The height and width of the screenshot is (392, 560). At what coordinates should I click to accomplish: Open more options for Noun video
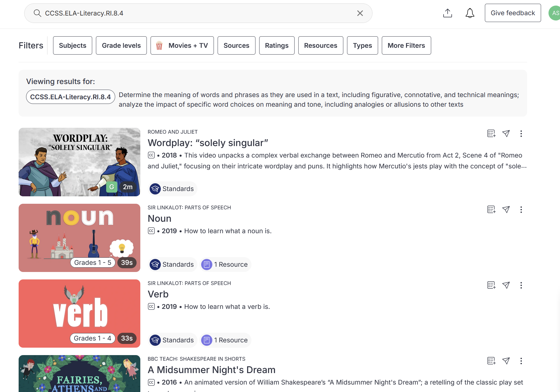(521, 209)
